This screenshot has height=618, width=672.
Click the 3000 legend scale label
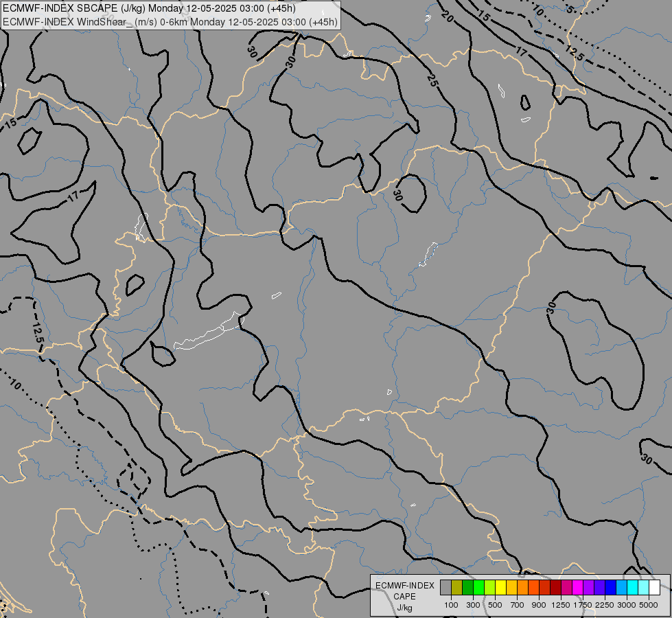(627, 605)
